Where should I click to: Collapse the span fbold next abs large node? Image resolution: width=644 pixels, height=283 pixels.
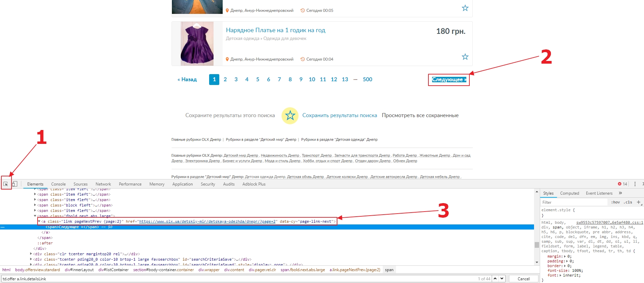[35, 216]
